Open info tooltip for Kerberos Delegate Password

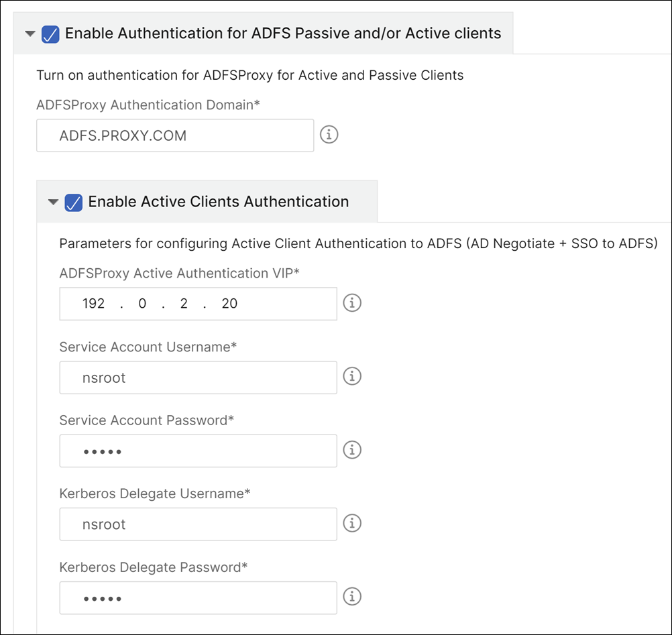[352, 596]
